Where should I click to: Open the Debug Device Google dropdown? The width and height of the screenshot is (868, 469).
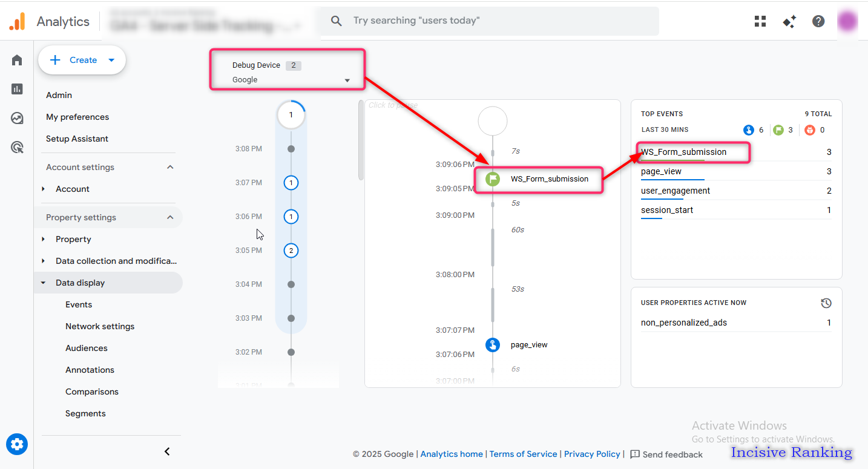pos(291,80)
